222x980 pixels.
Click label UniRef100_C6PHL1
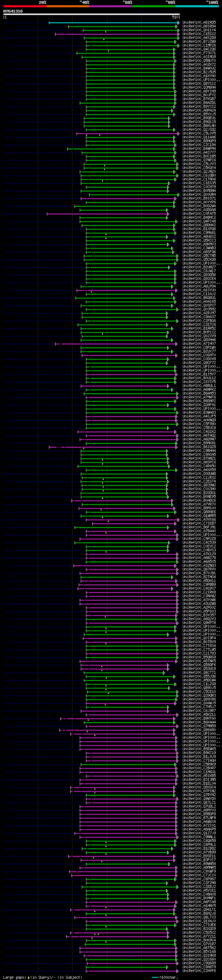[x=199, y=844]
